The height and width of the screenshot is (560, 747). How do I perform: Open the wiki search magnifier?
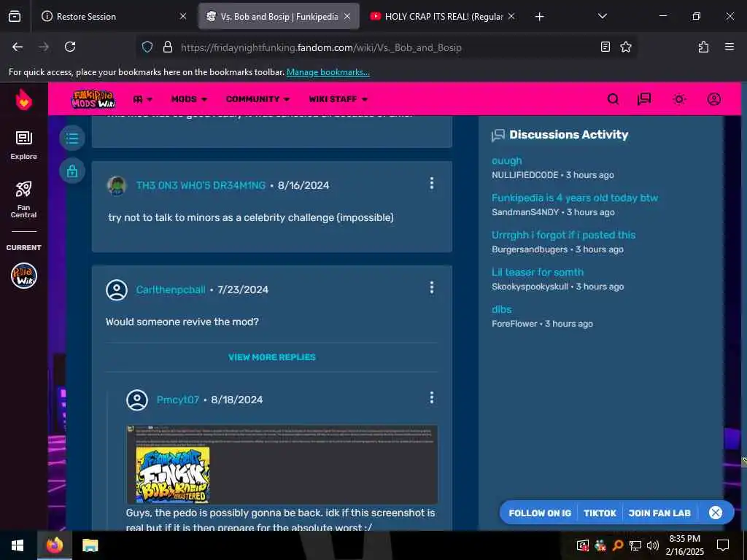(613, 99)
